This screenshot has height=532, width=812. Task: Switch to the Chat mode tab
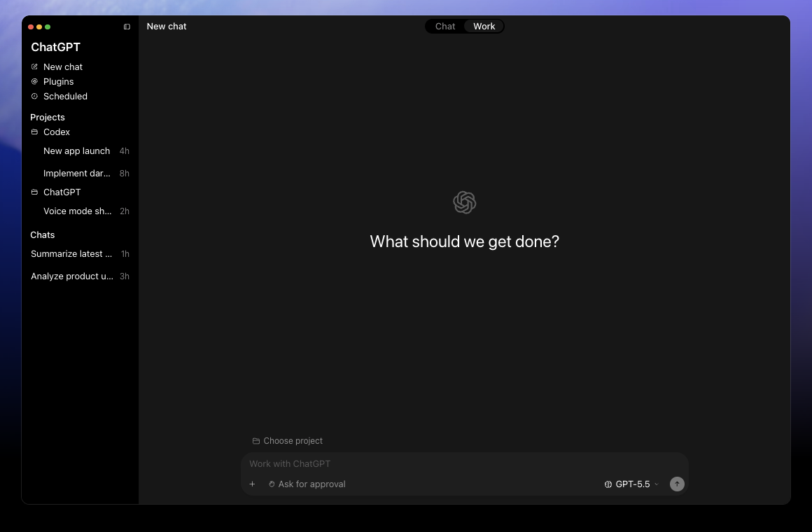pos(444,27)
